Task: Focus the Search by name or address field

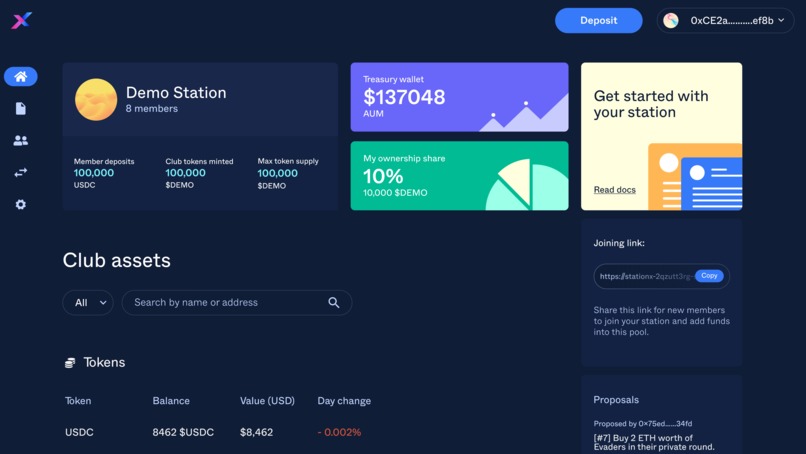Action: (x=237, y=303)
